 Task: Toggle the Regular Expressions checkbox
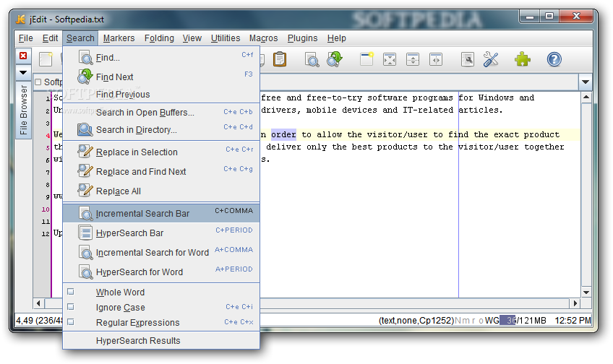click(x=71, y=322)
